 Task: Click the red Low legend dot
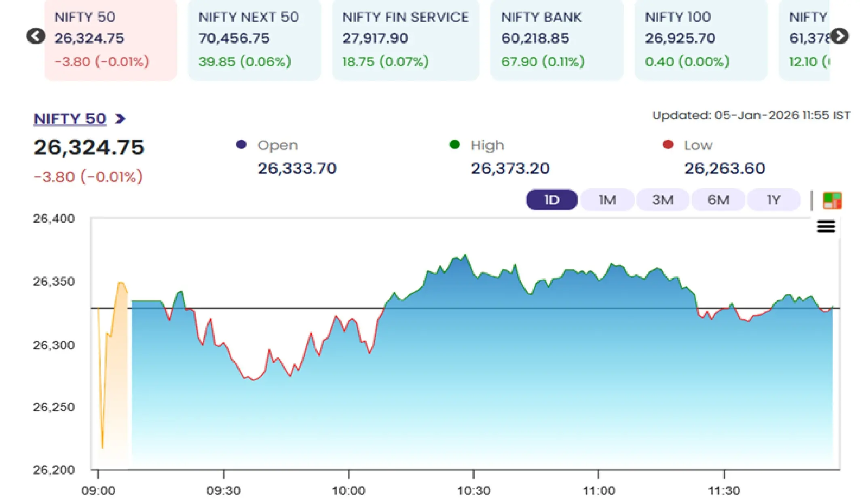[668, 145]
